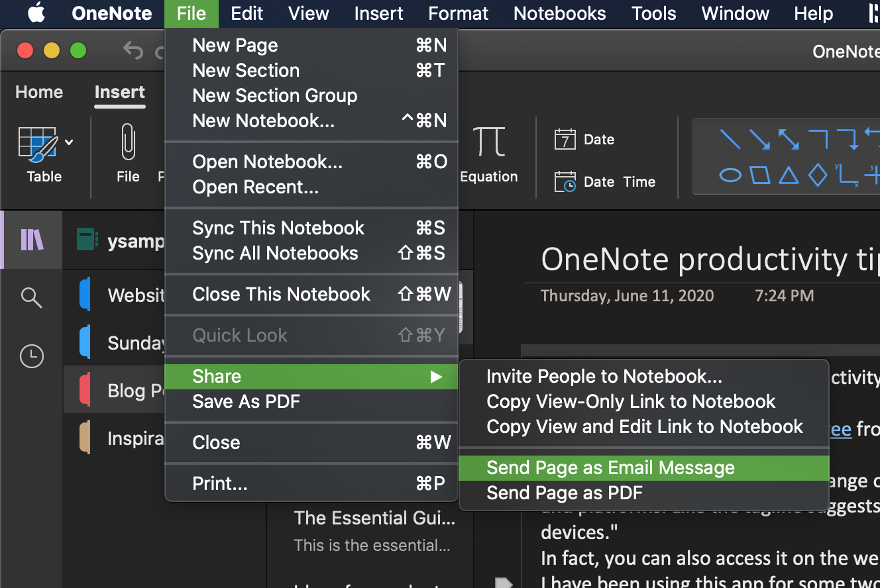The image size is (880, 588).
Task: Insert Date Time stamp from the ribbon
Action: click(x=604, y=181)
